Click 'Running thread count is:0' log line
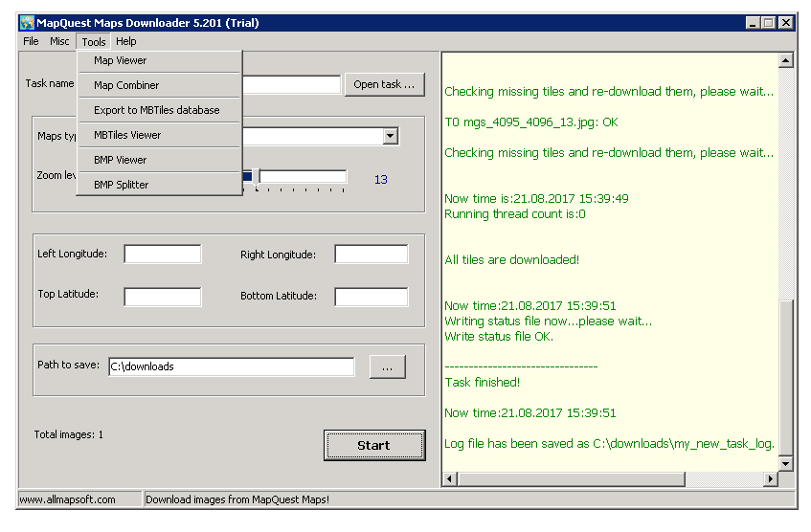Image resolution: width=811 pixels, height=532 pixels. pos(514,214)
